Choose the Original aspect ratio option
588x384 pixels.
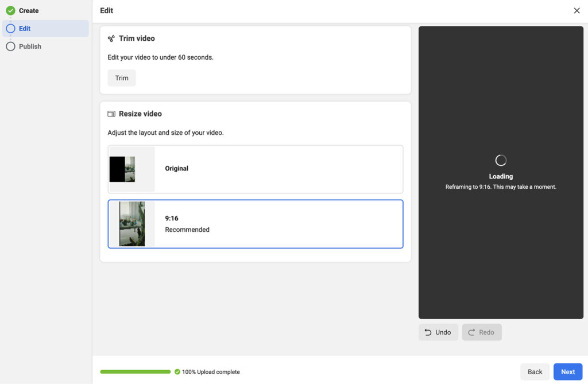(x=255, y=168)
